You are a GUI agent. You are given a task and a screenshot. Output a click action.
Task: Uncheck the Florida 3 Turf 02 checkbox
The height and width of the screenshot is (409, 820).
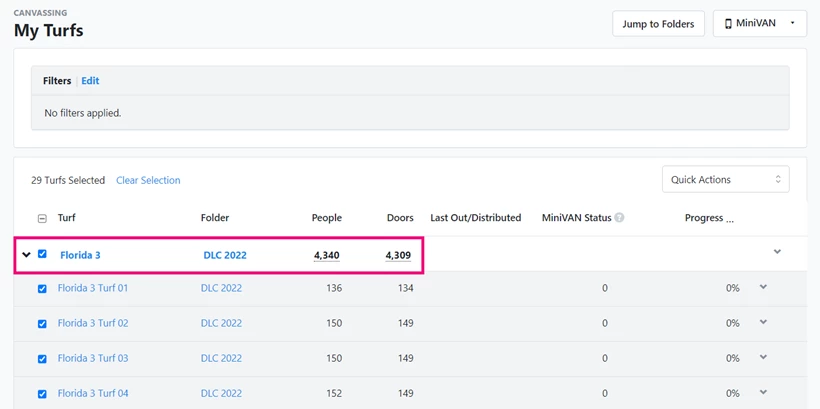coord(42,324)
